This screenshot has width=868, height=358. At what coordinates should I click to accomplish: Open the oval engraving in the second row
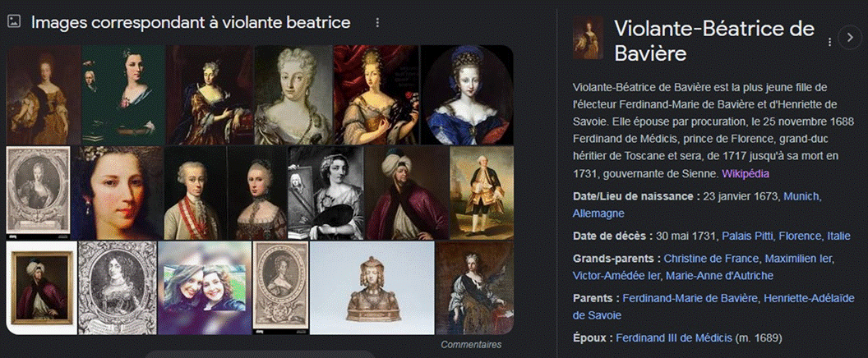tap(38, 193)
